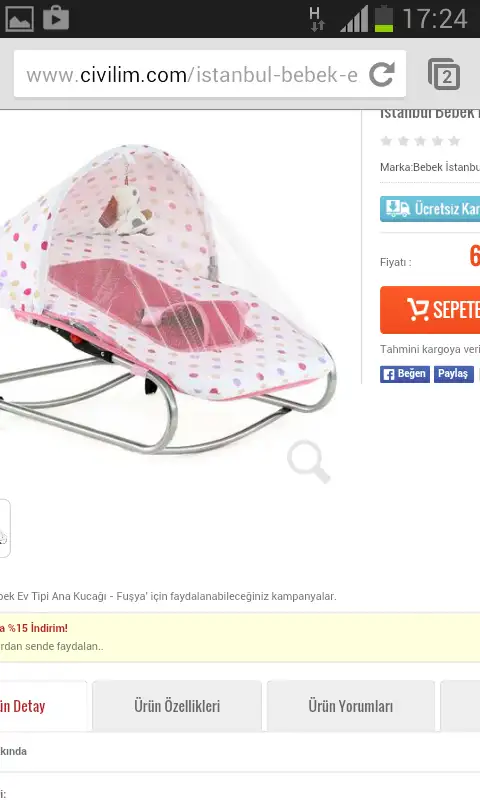The width and height of the screenshot is (480, 800).
Task: Tap the browser reload icon
Action: 382,74
